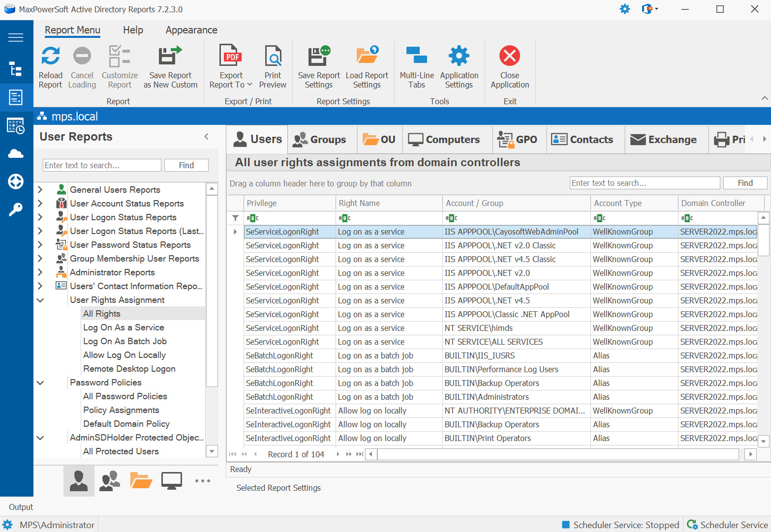Click the Find button in User Reports panel
771x532 pixels.
coord(186,165)
